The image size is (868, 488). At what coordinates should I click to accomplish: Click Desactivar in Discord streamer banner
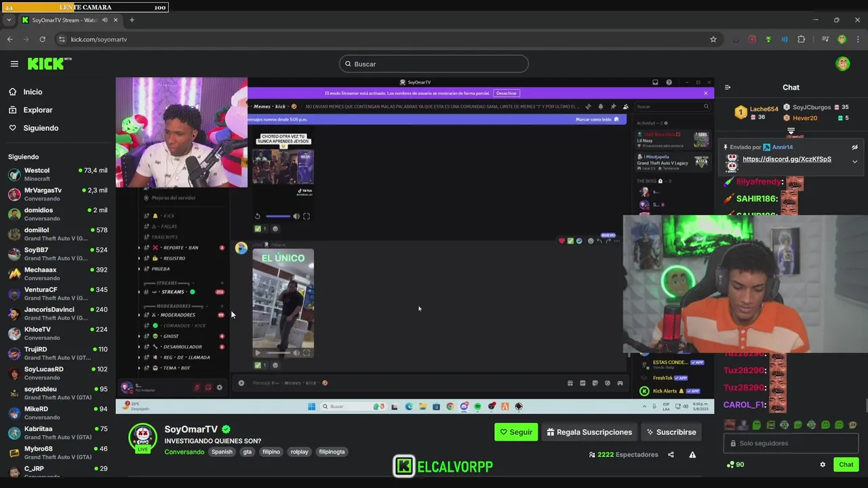(x=506, y=93)
